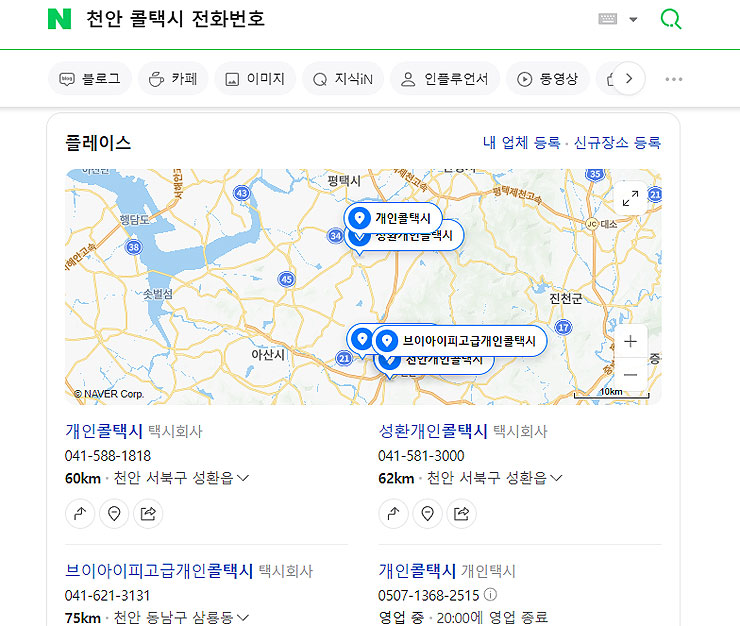Open 성환개인콜택시 listing title

(433, 431)
